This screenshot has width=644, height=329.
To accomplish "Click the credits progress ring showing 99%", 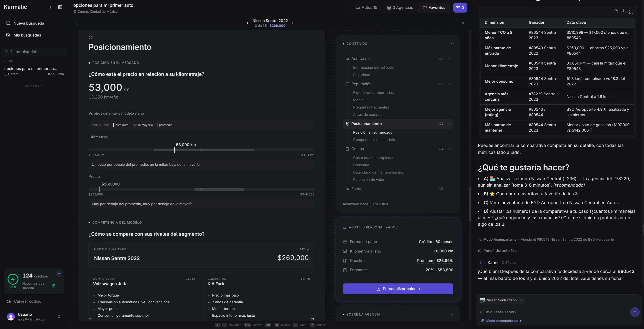I will pyautogui.click(x=13, y=279).
